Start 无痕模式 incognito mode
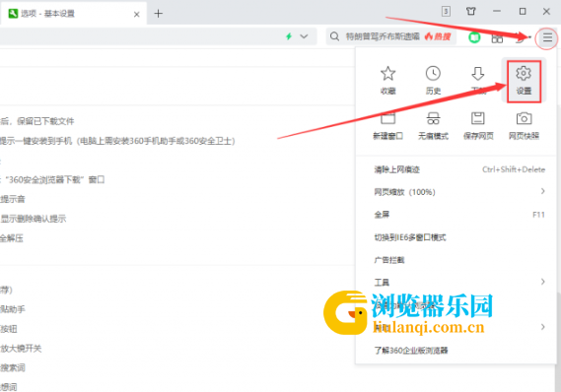The width and height of the screenshot is (561, 392). click(433, 118)
